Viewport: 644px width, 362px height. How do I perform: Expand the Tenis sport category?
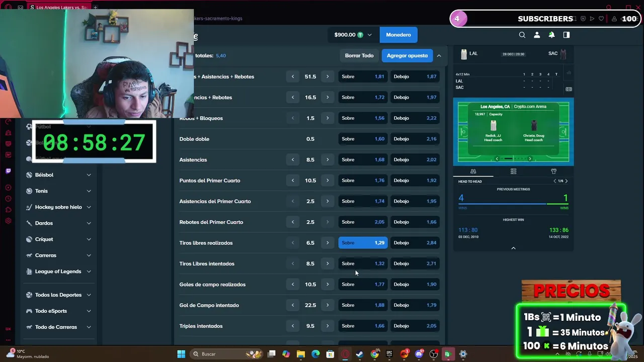[x=89, y=191]
